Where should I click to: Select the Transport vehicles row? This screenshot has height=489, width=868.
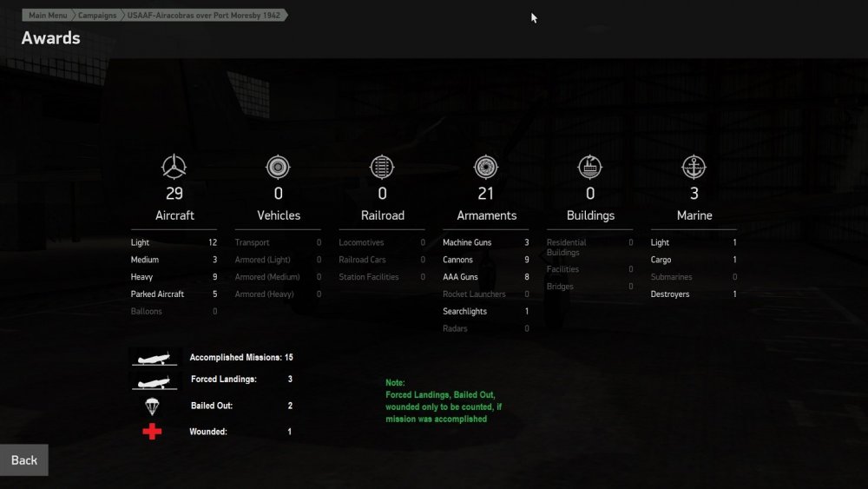(278, 242)
